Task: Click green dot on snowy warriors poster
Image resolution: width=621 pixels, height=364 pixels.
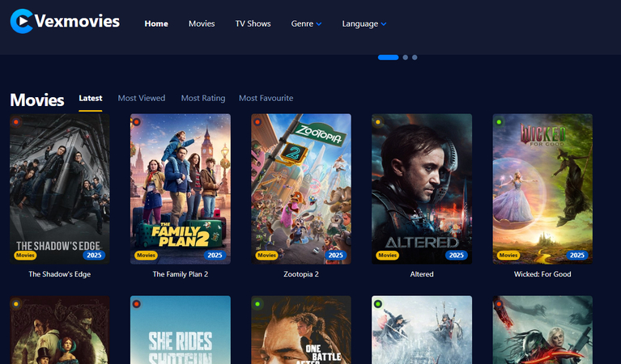Action: 378,304
